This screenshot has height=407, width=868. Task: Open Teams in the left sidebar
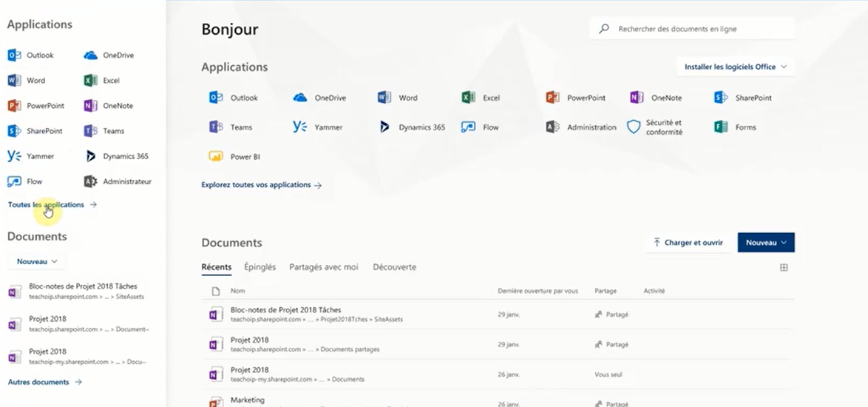click(x=104, y=131)
